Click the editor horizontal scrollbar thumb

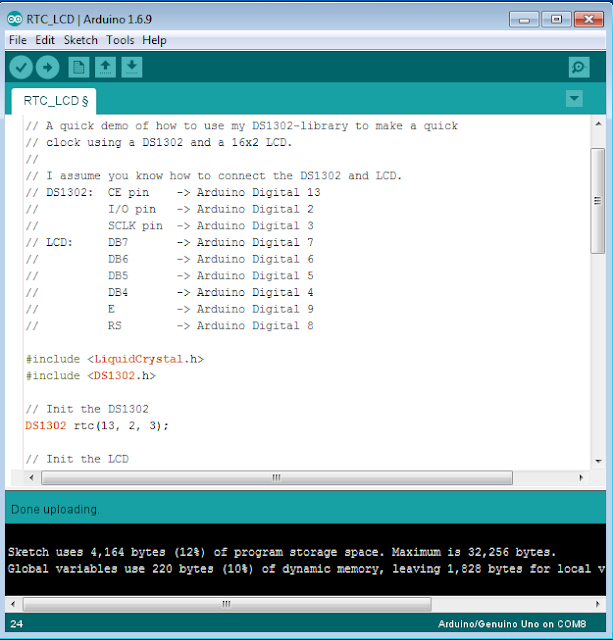(277, 478)
